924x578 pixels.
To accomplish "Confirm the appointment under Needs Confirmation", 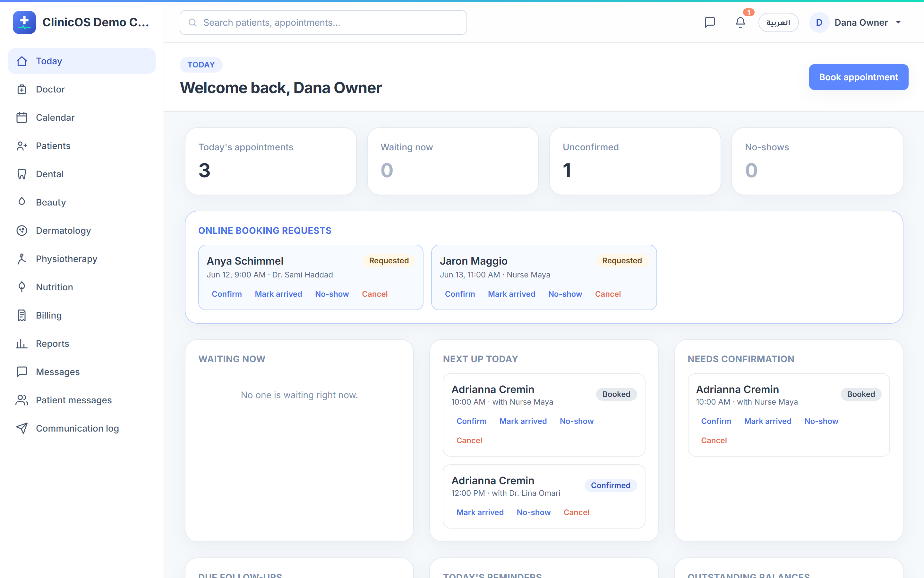I will tap(716, 421).
